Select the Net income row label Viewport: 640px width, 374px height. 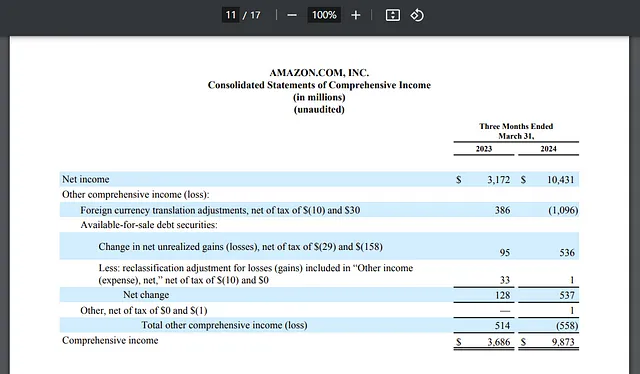pyautogui.click(x=86, y=179)
